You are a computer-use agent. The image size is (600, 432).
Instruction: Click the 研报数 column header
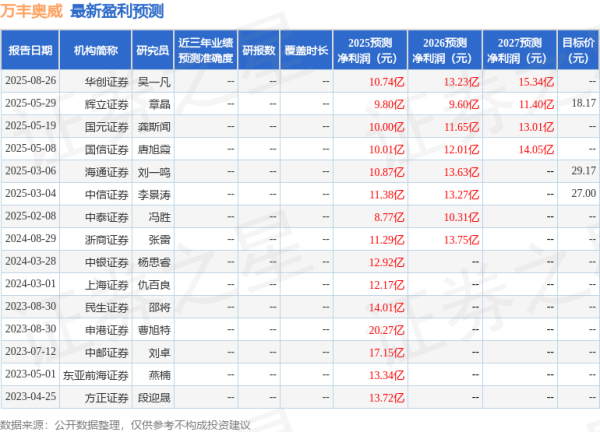[x=259, y=50]
